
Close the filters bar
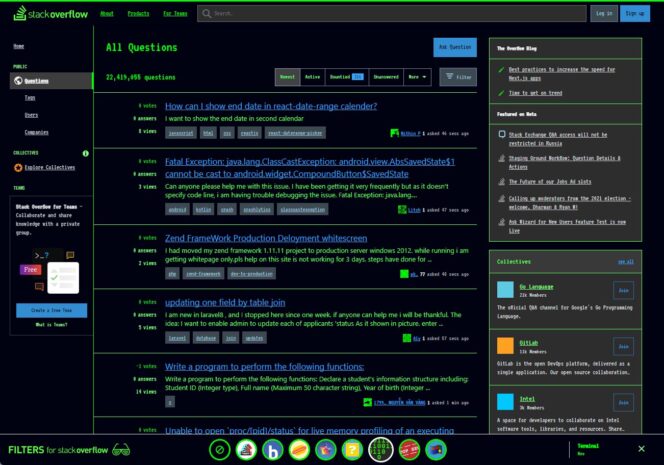pyautogui.click(x=642, y=448)
